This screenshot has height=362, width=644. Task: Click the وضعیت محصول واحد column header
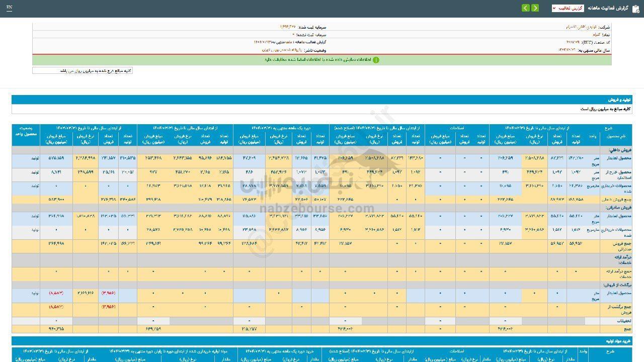[x=26, y=132]
